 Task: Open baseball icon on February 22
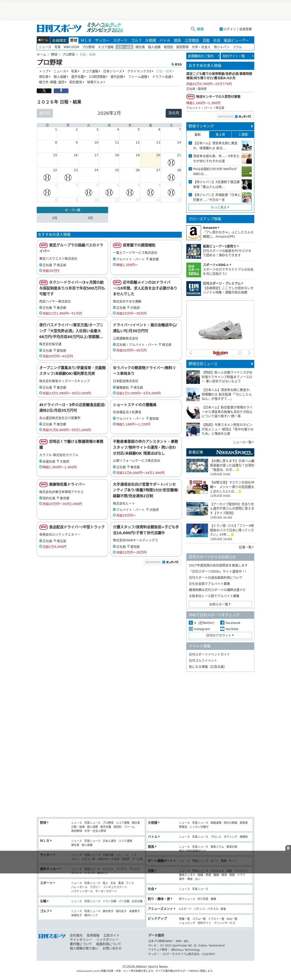(47, 177)
